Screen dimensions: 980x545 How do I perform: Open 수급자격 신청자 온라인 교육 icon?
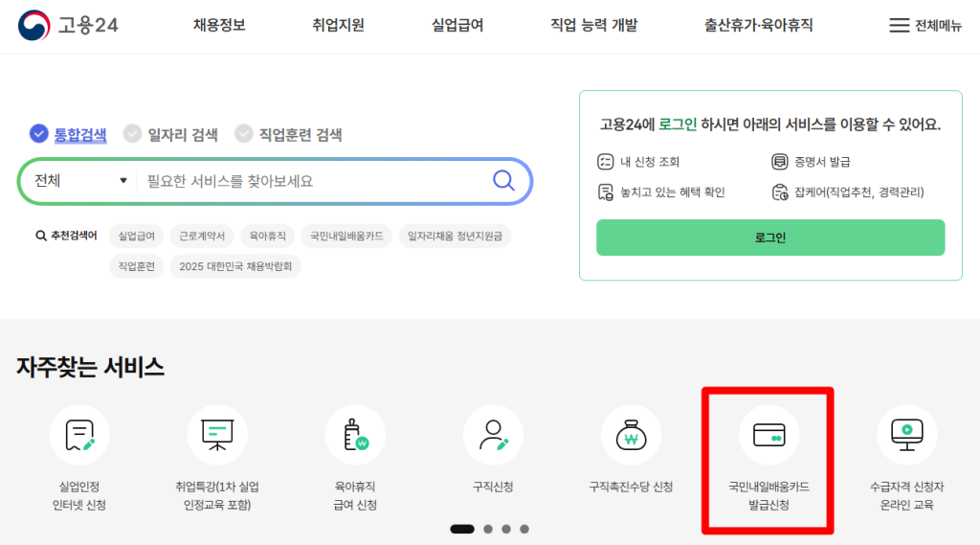(907, 435)
